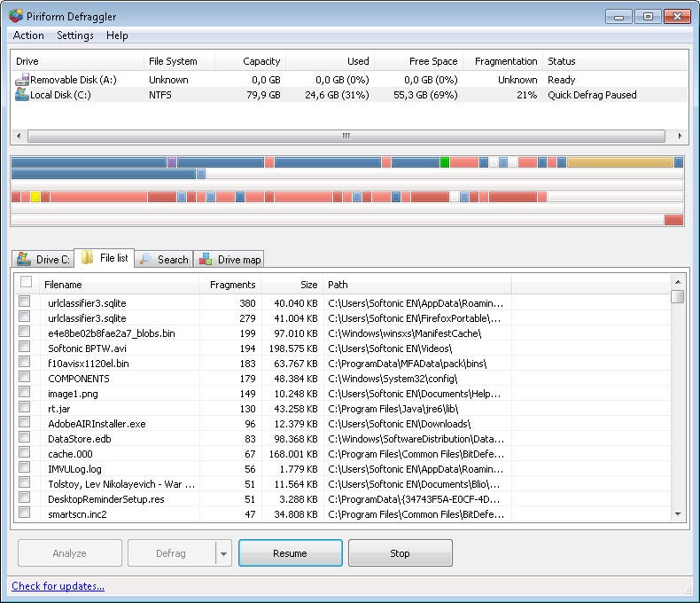Select the Local Disk (C:) row
This screenshot has height=603, width=700.
coord(349,95)
